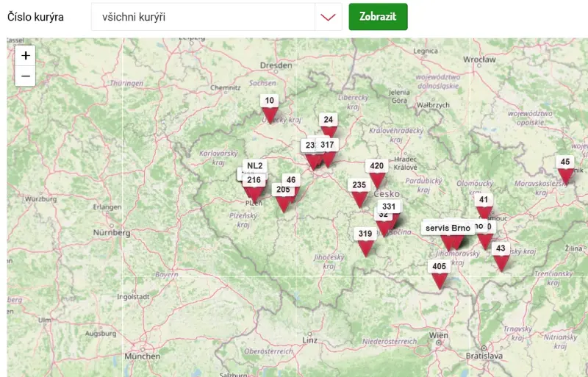The height and width of the screenshot is (377, 588).
Task: Click the 'Karlovarský kraj' region label
Action: [218, 157]
